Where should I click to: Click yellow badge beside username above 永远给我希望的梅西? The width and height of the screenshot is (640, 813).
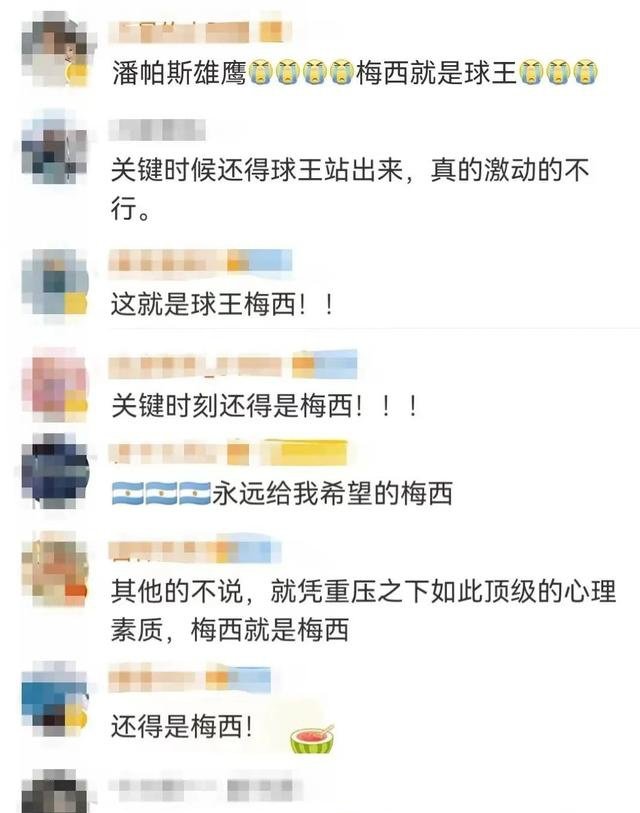pyautogui.click(x=305, y=452)
